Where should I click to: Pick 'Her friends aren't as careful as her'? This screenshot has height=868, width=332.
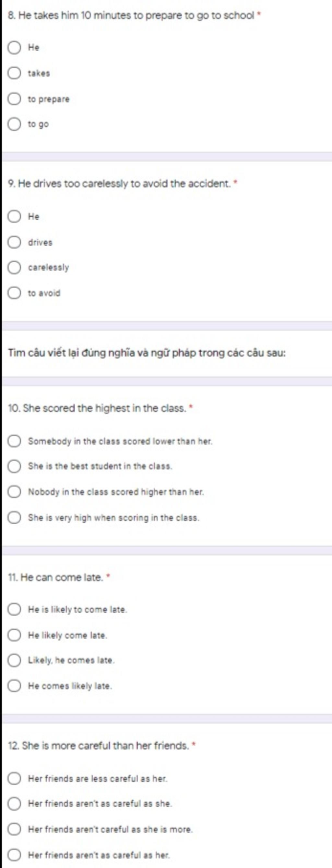[14, 855]
